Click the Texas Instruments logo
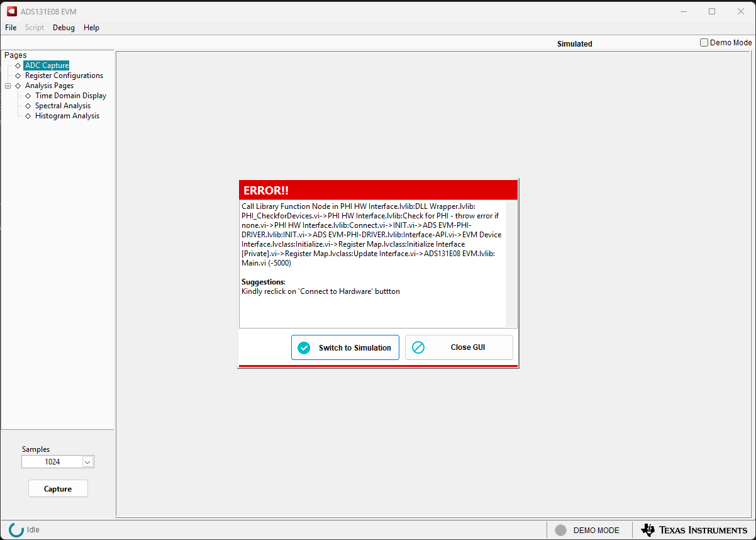The height and width of the screenshot is (540, 756). (x=694, y=530)
